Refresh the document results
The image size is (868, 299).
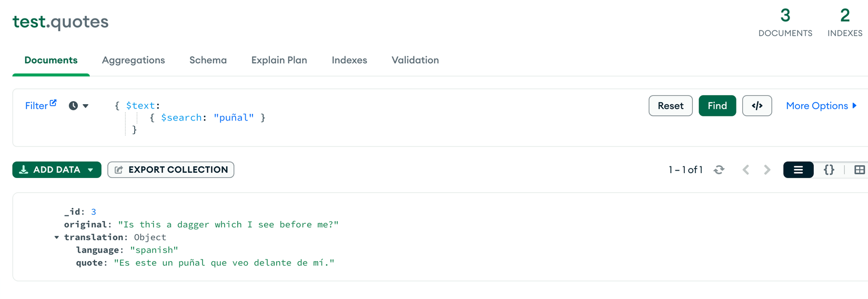pyautogui.click(x=719, y=170)
